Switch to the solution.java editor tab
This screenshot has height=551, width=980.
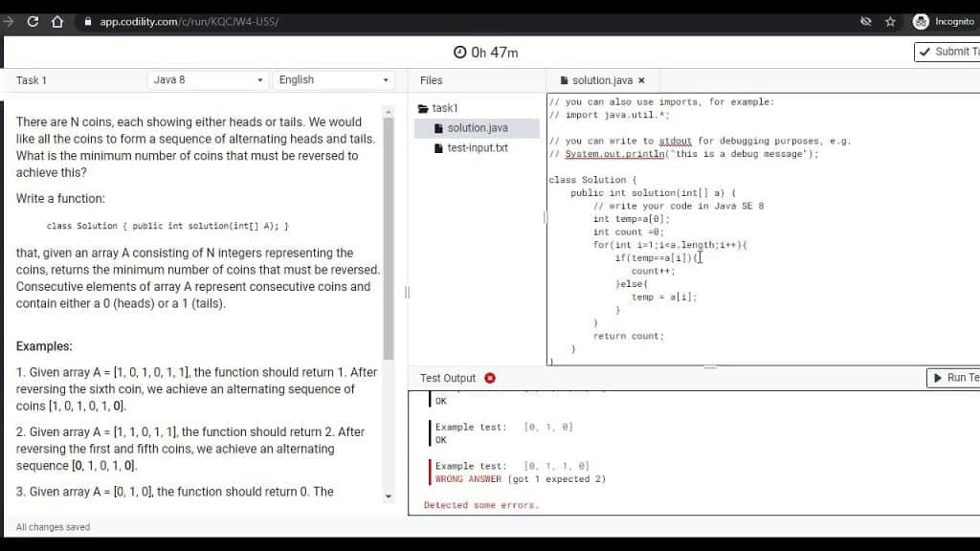(602, 80)
